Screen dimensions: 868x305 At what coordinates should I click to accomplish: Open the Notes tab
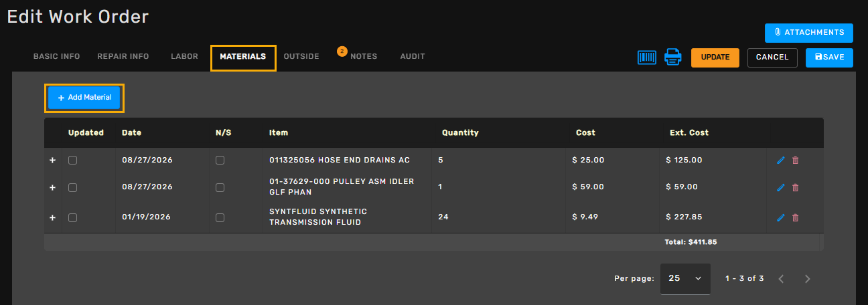[x=364, y=57]
